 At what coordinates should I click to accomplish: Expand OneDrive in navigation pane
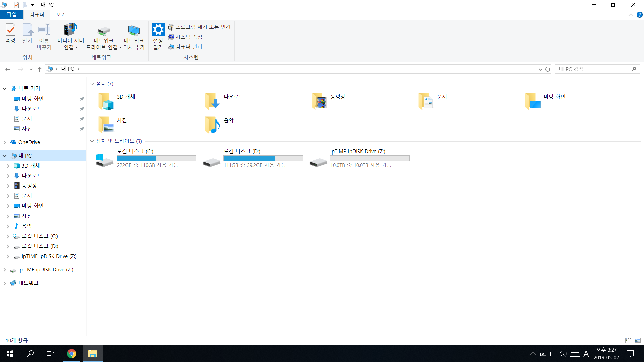[5, 142]
